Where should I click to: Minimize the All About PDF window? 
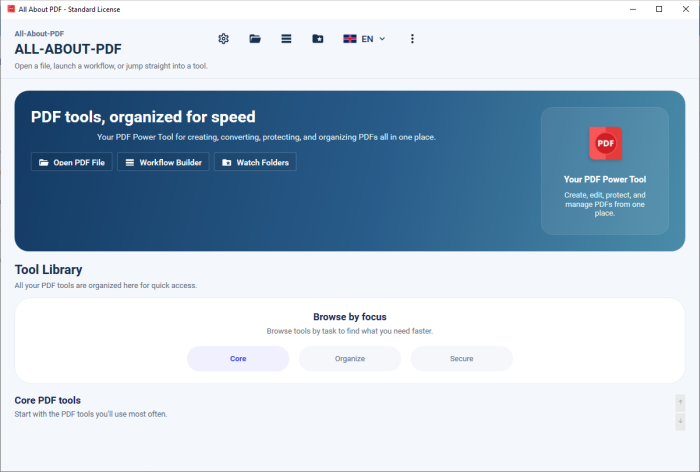pyautogui.click(x=633, y=9)
